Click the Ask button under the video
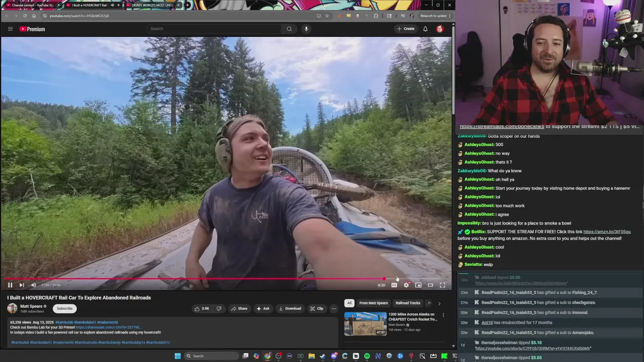Viewport: 644px width, 362px height. coord(263,309)
